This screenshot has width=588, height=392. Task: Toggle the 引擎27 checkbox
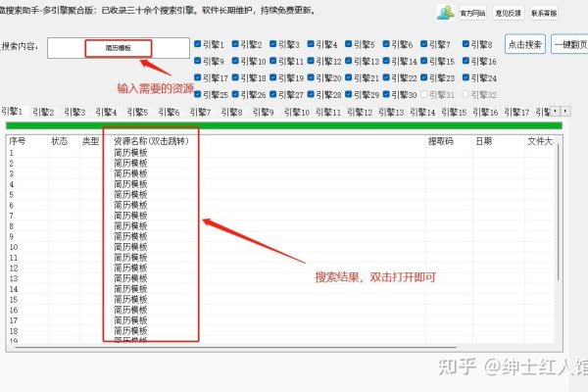[273, 94]
